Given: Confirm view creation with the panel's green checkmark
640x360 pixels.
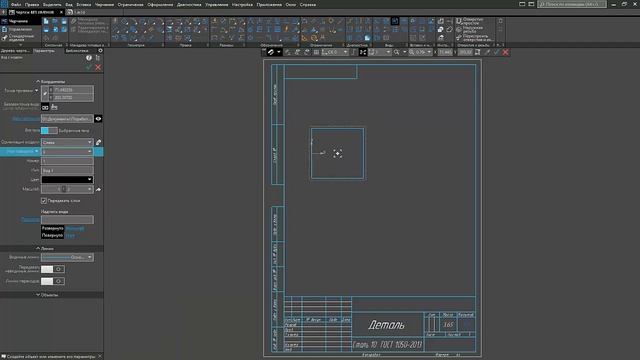Looking at the screenshot, I should [x=89, y=67].
